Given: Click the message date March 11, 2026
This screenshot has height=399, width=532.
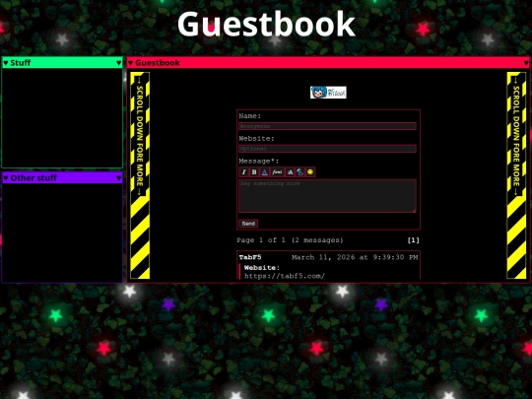Looking at the screenshot, I should pyautogui.click(x=355, y=257).
